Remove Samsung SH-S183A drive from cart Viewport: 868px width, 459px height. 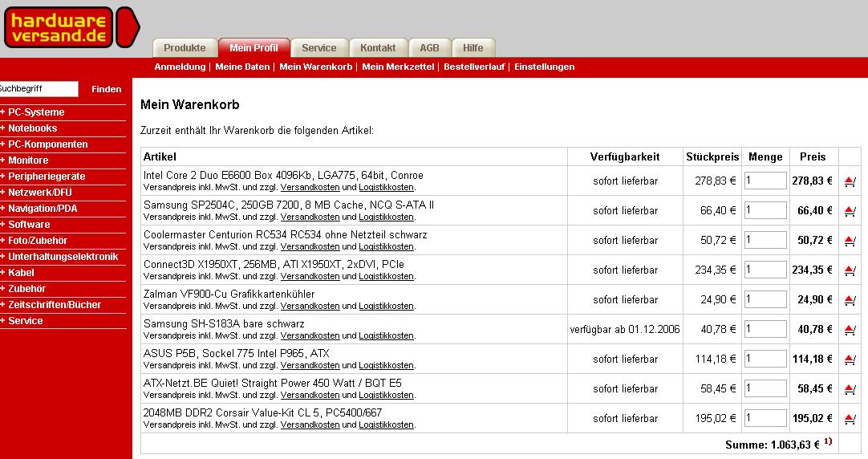coord(850,330)
